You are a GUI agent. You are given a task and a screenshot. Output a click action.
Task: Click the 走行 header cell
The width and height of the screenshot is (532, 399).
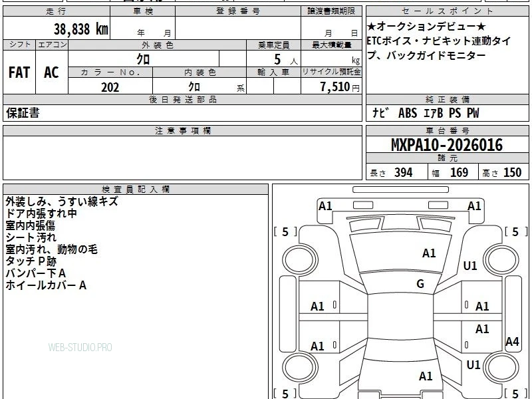[x=57, y=11]
